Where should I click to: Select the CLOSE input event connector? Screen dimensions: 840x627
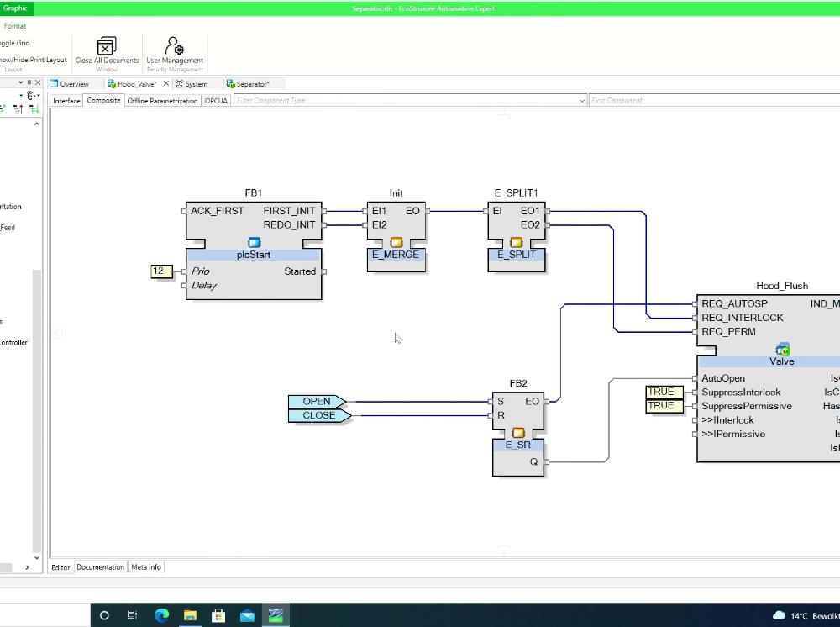[x=319, y=415]
